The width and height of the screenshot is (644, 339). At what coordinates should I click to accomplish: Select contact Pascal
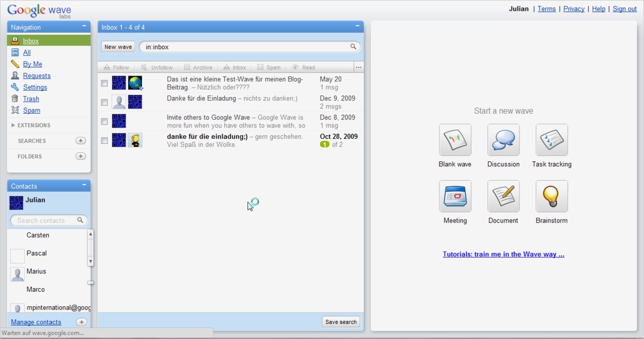tap(36, 253)
